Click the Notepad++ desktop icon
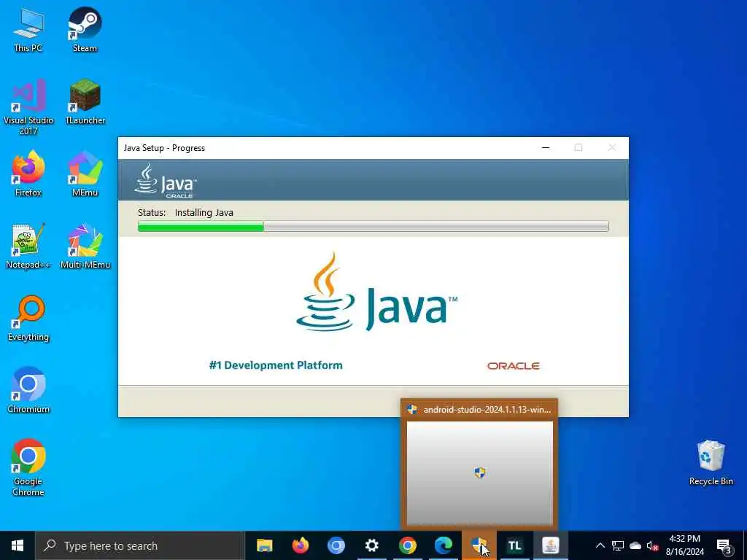The width and height of the screenshot is (747, 560). pos(28,246)
